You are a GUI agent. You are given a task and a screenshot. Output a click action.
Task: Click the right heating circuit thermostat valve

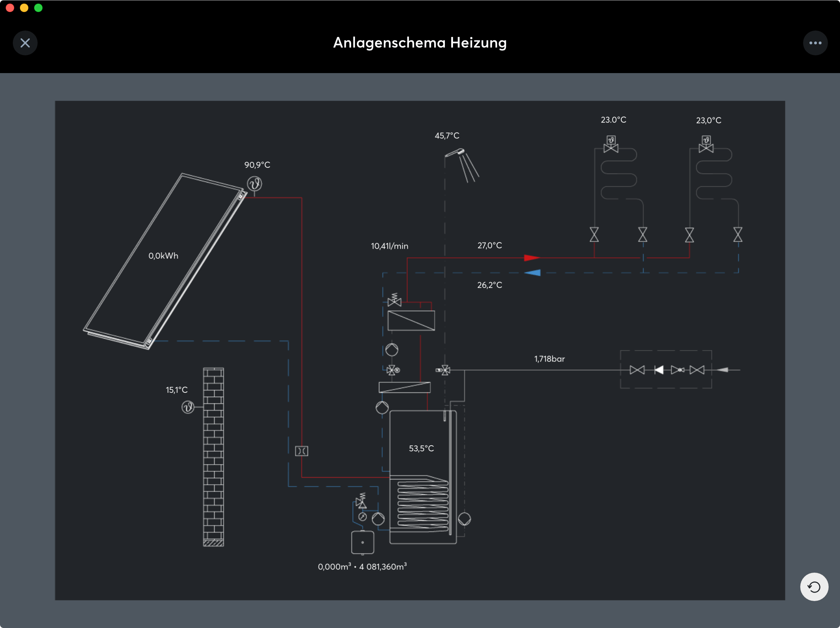pos(706,144)
